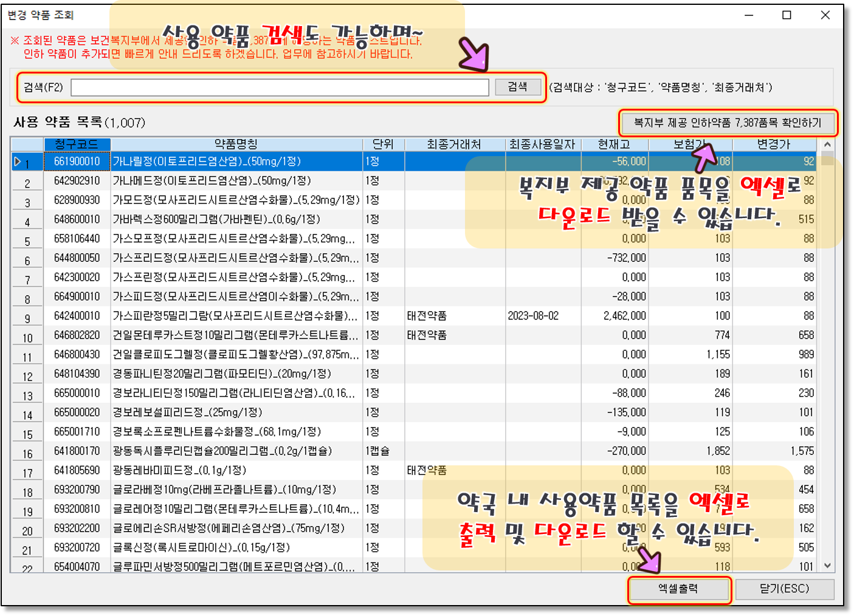Image resolution: width=854 pixels, height=616 pixels.
Task: Click row number 12 header cell
Action: tap(27, 374)
